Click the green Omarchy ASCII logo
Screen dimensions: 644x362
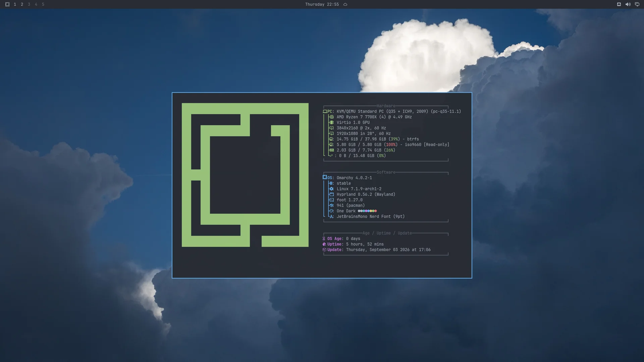pos(245,175)
